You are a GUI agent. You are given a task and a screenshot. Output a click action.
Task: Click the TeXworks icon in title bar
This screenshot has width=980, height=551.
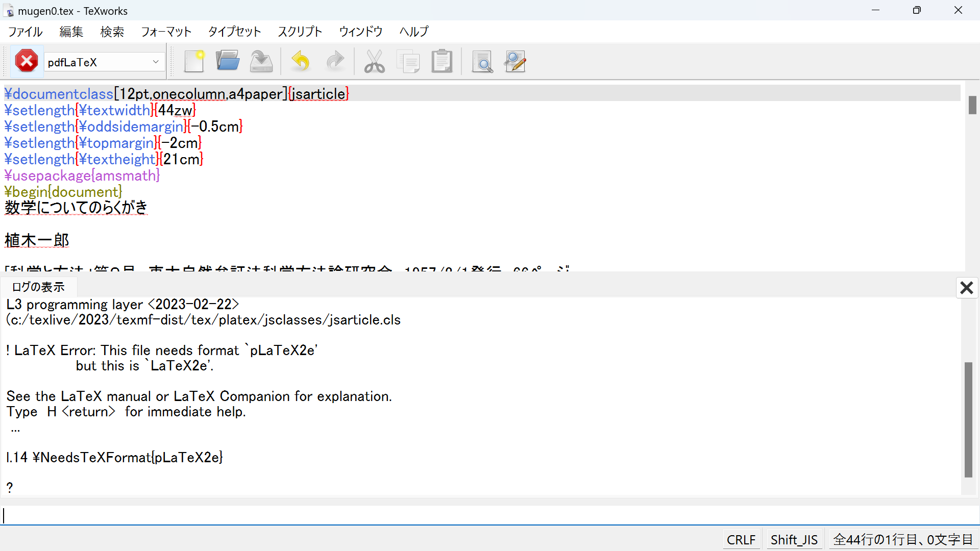10,11
